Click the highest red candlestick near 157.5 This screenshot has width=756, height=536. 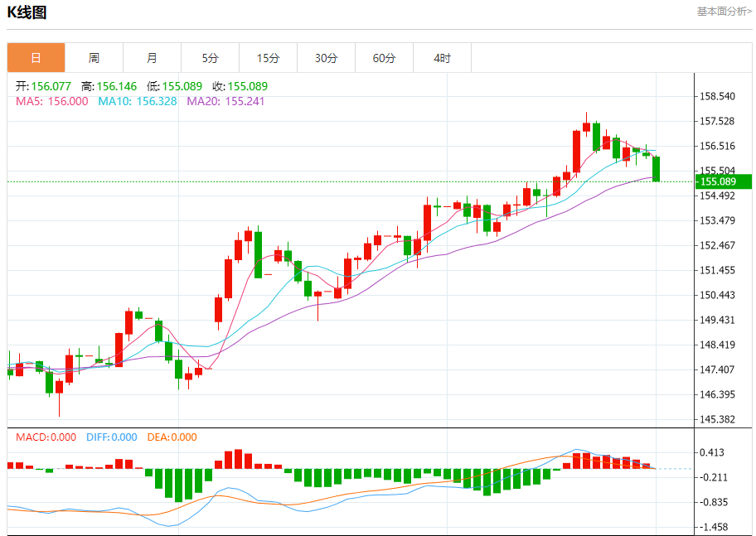(x=586, y=126)
